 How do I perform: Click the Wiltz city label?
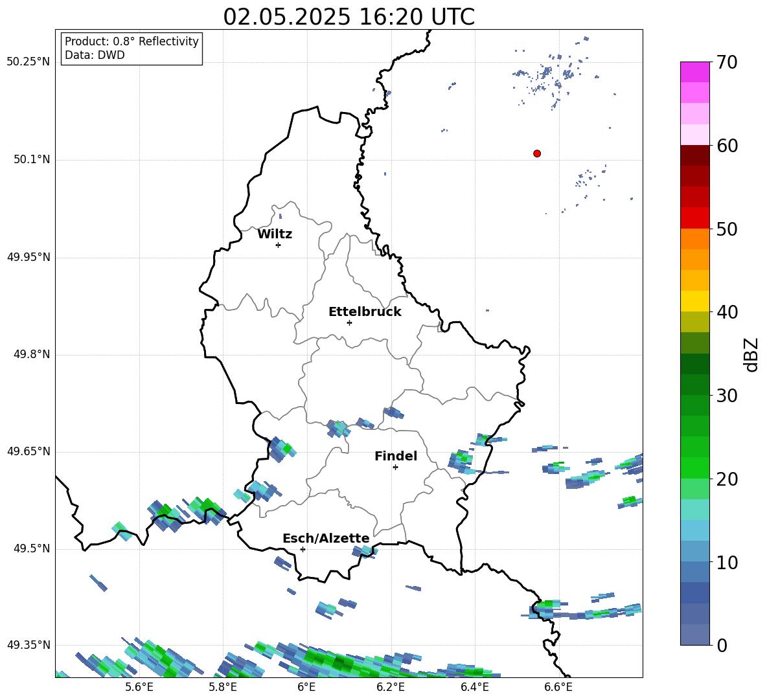[275, 234]
